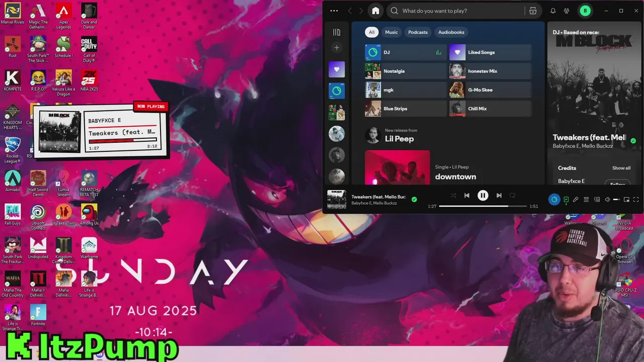Select the Audiobooks filter chip
Viewport: 644px width, 362px height.
451,32
